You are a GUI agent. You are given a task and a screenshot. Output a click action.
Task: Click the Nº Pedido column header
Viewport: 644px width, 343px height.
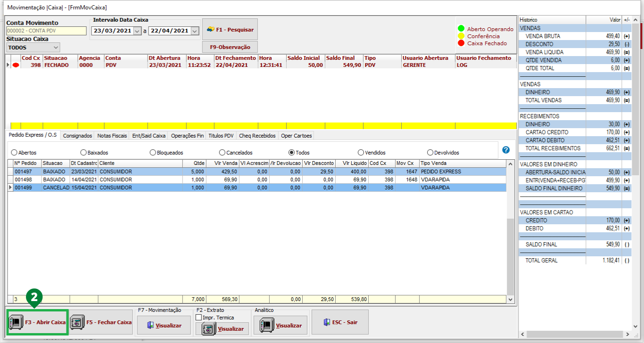[x=27, y=163]
